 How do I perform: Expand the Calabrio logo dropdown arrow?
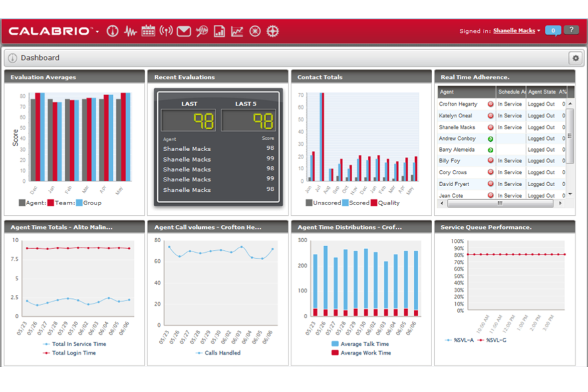tap(97, 31)
